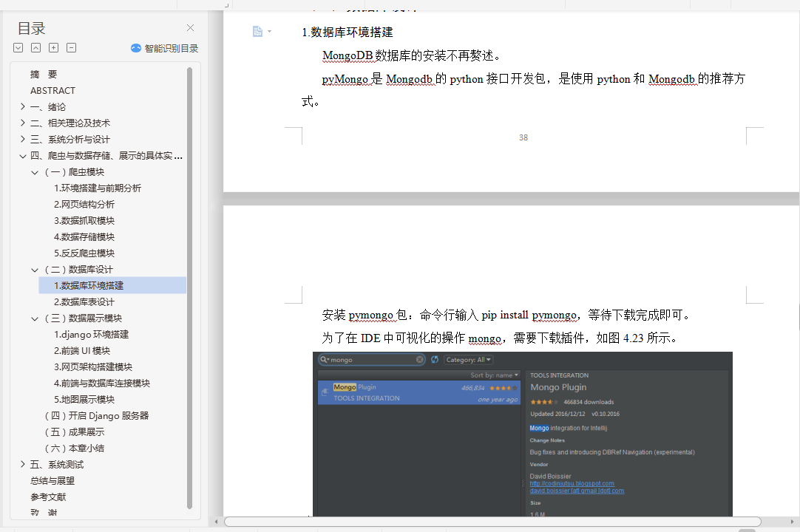Jump to （六）本章小结
The image size is (800, 532).
(75, 449)
